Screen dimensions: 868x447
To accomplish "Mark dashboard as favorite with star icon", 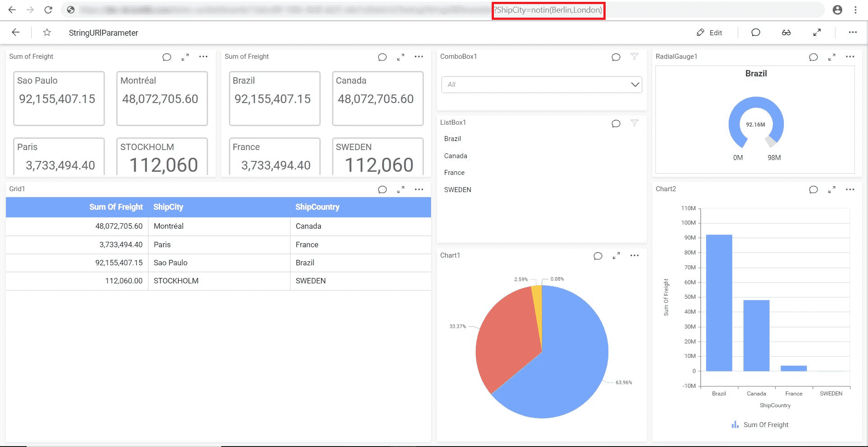I will (47, 33).
